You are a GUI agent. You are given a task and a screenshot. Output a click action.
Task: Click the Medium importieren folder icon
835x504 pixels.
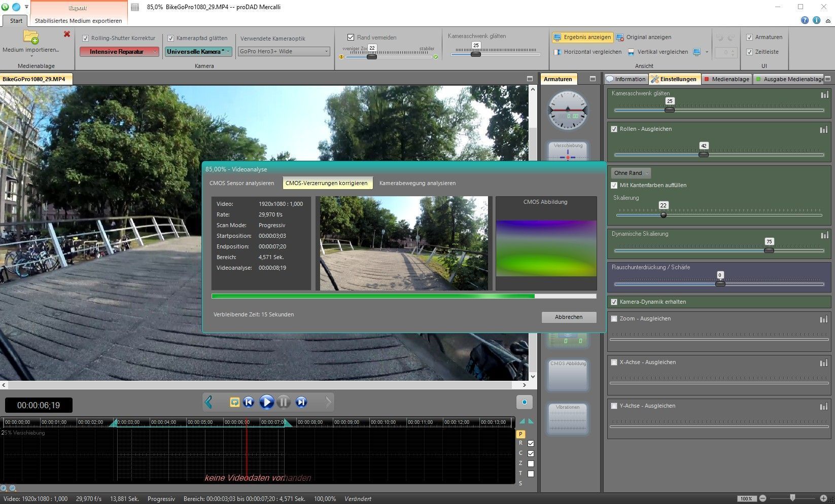(30, 37)
